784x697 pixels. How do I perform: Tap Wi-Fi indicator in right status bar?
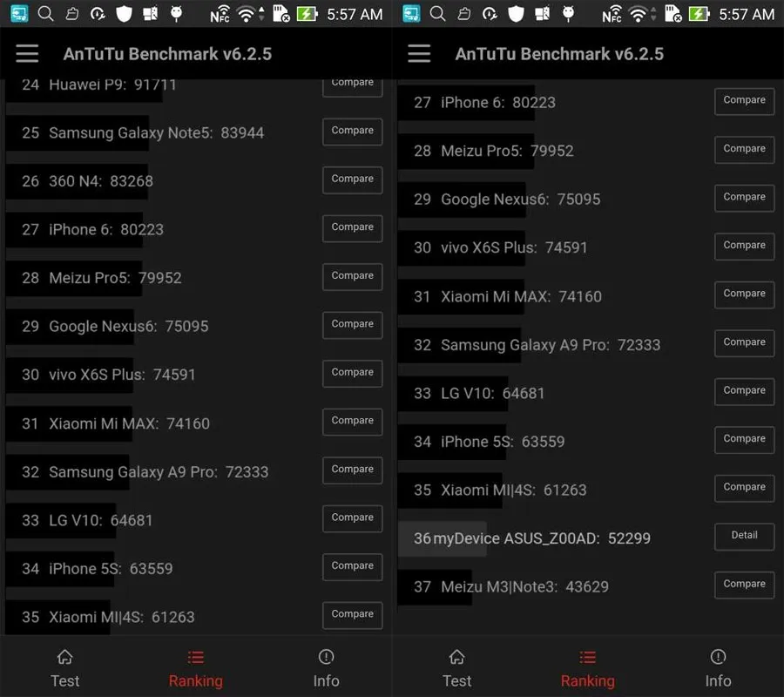point(638,14)
